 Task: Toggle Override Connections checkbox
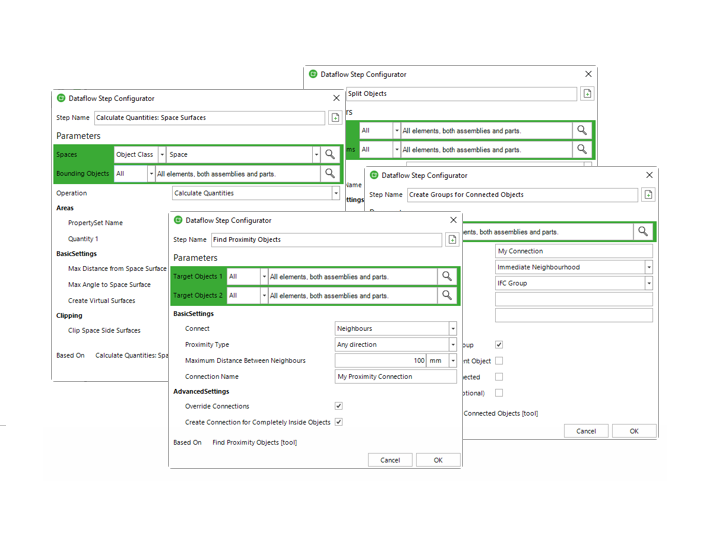pyautogui.click(x=339, y=406)
